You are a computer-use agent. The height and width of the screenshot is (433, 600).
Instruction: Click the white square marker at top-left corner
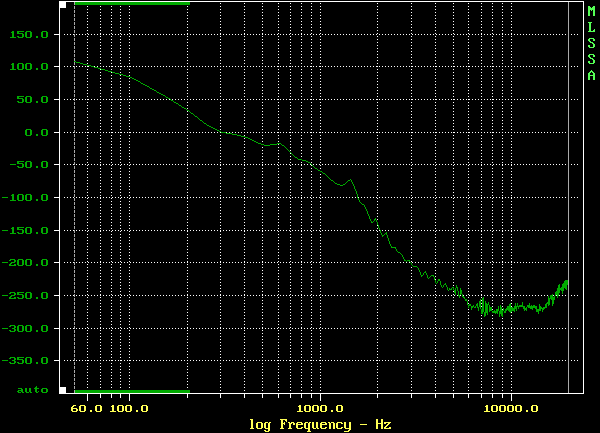(62, 4)
